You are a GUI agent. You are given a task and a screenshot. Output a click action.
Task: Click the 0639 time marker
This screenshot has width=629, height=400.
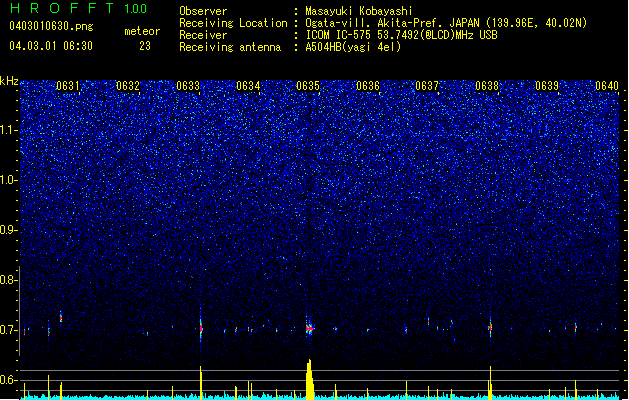(x=547, y=85)
